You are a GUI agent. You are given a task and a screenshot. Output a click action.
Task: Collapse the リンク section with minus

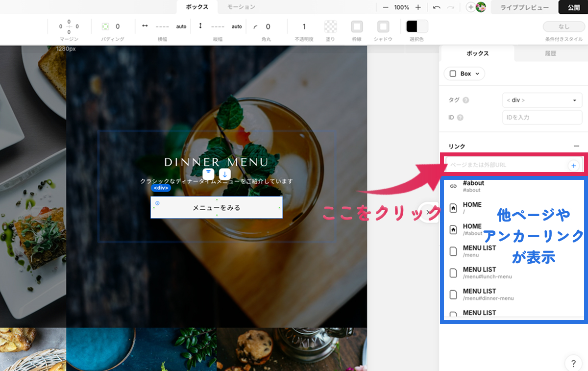(576, 146)
